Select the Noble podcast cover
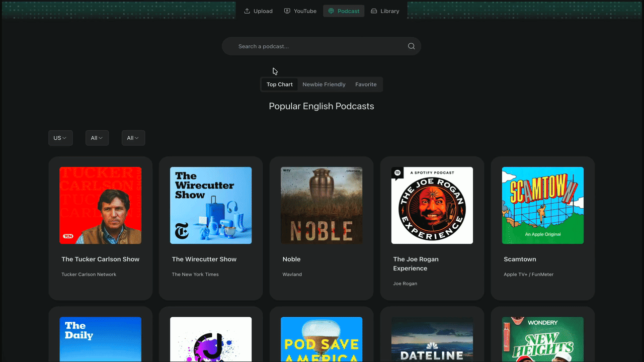The image size is (644, 362). (x=321, y=205)
